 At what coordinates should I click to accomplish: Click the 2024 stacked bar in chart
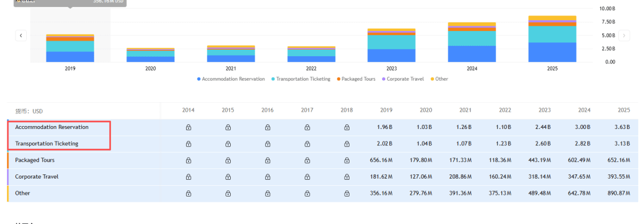pos(472,42)
